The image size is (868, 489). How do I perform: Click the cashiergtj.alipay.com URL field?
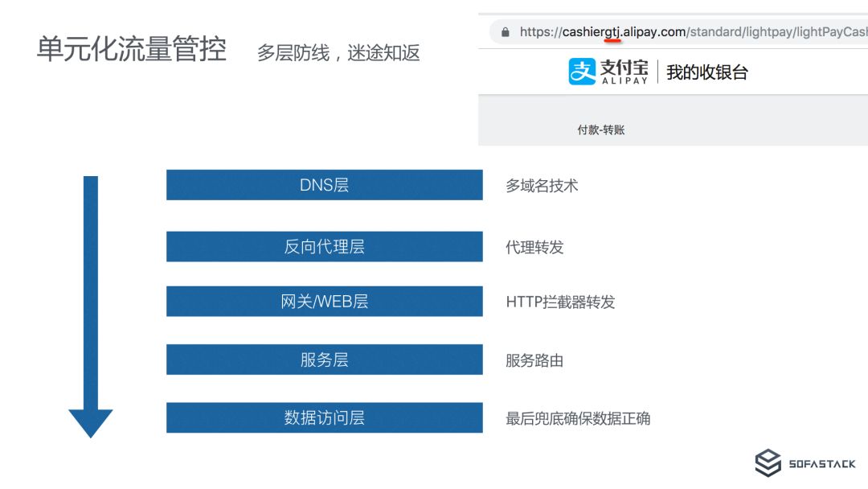tap(678, 32)
